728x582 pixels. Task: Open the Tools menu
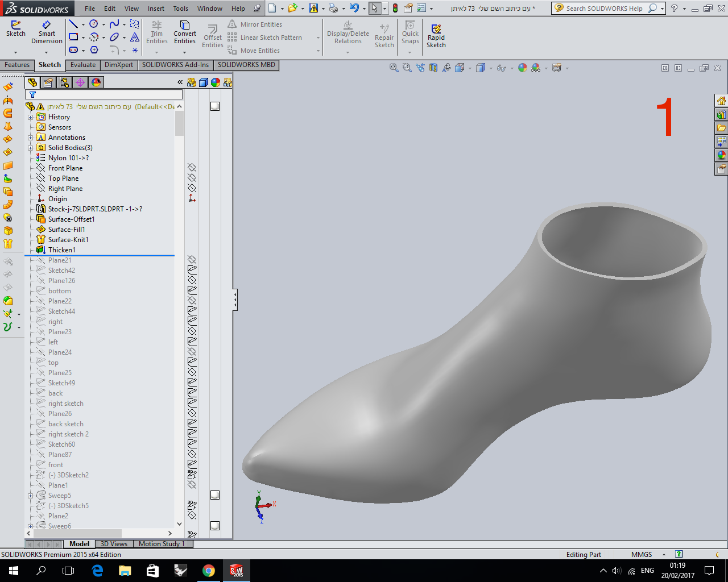[180, 9]
